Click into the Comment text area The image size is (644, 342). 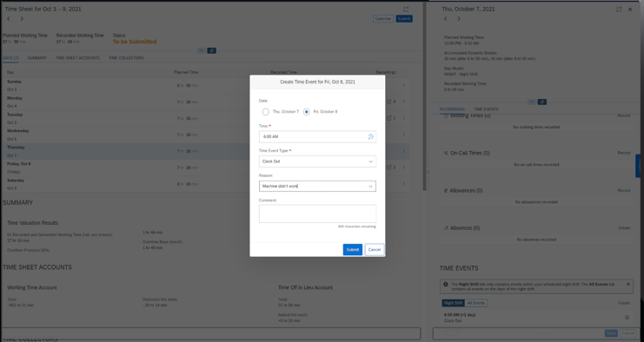point(317,214)
